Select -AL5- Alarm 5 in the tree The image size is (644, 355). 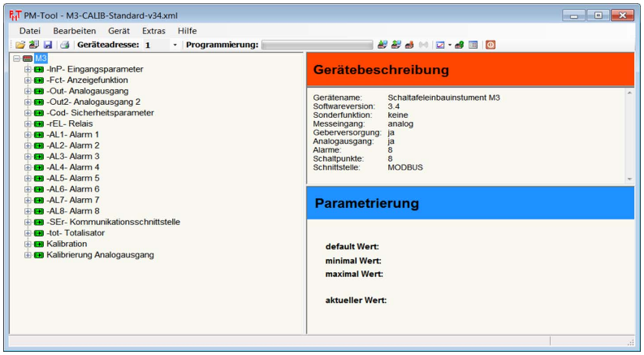[x=73, y=178]
